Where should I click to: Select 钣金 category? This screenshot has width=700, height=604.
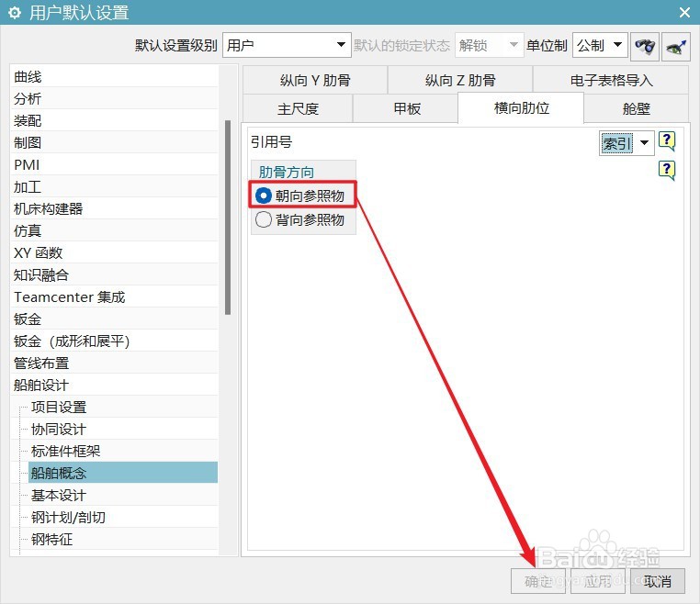[114, 319]
